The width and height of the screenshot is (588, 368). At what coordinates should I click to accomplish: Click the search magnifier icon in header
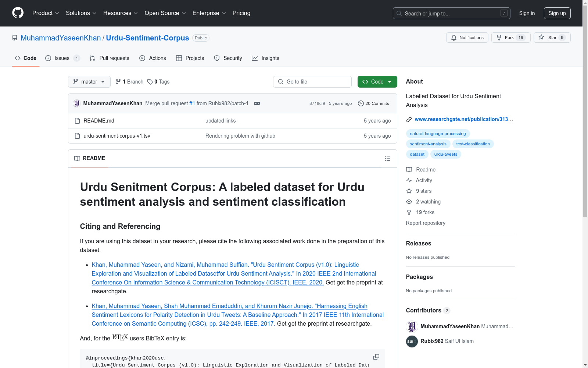[399, 13]
